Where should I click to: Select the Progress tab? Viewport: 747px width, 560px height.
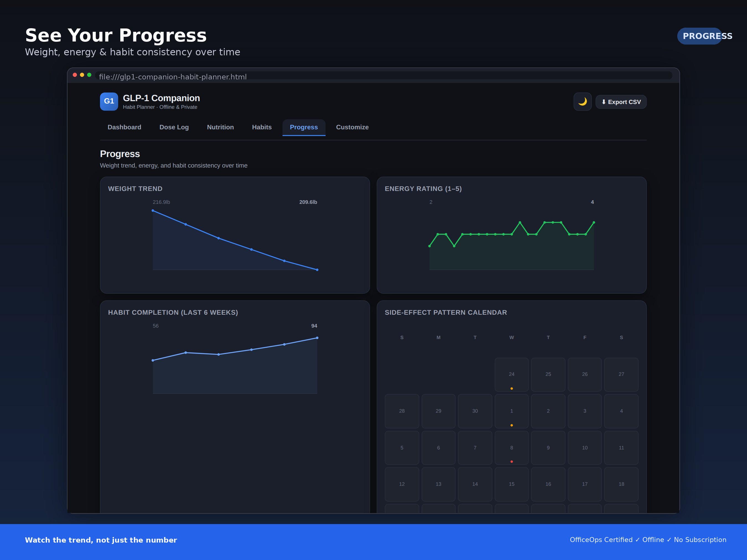click(x=304, y=127)
